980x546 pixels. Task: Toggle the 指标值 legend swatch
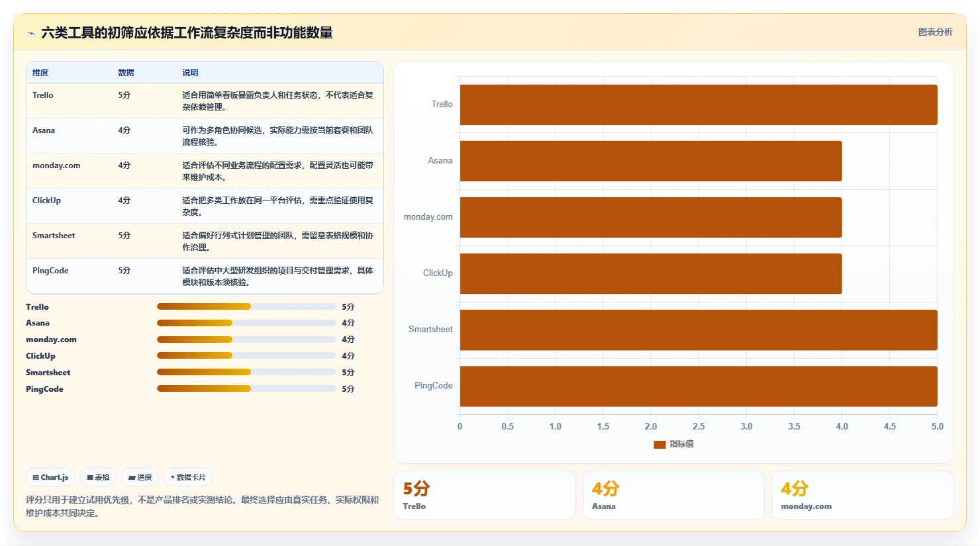pyautogui.click(x=660, y=444)
